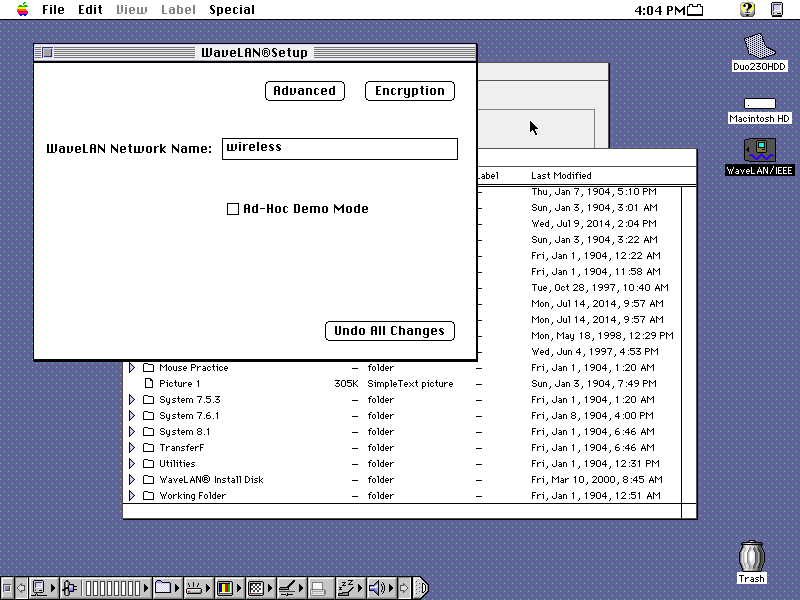Viewport: 800px width, 600px height.
Task: Click the 'SimpleText picture' kind text
Action: (410, 383)
